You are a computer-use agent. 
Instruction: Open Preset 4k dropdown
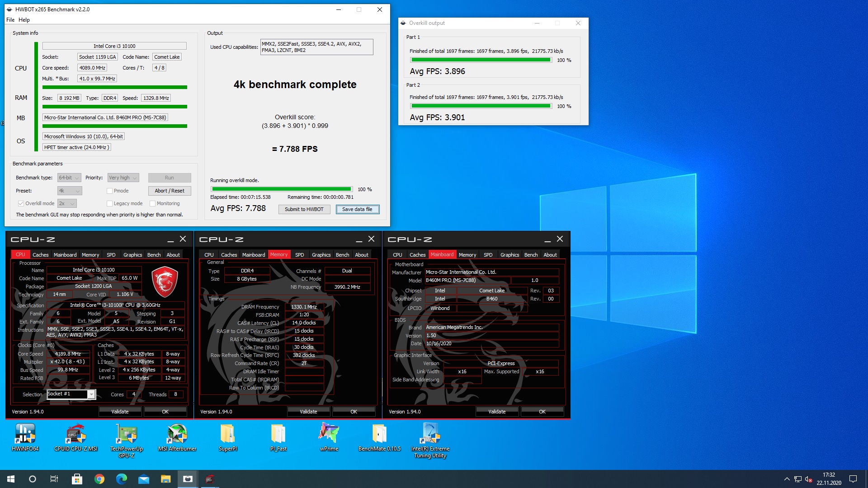point(70,191)
